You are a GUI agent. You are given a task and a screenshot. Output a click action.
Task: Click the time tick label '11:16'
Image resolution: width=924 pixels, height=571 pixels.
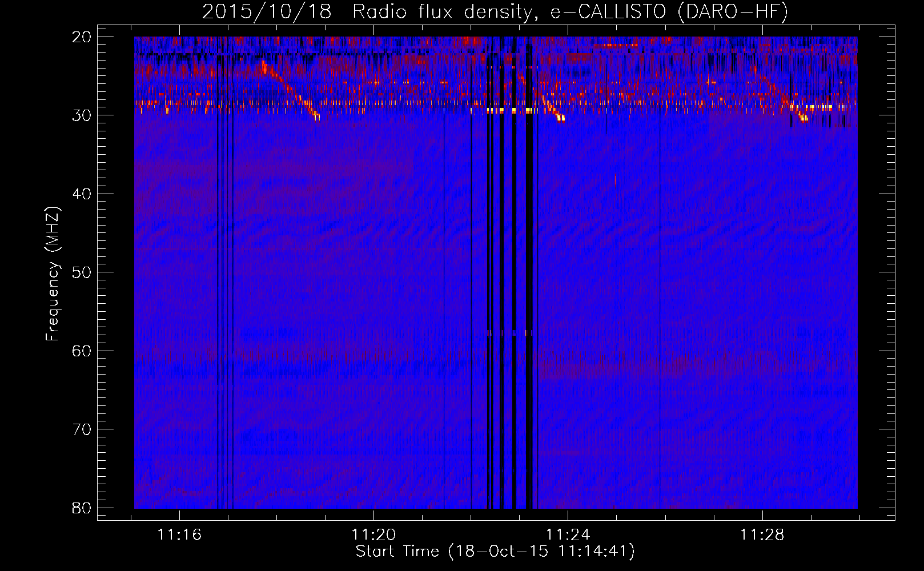click(x=179, y=535)
